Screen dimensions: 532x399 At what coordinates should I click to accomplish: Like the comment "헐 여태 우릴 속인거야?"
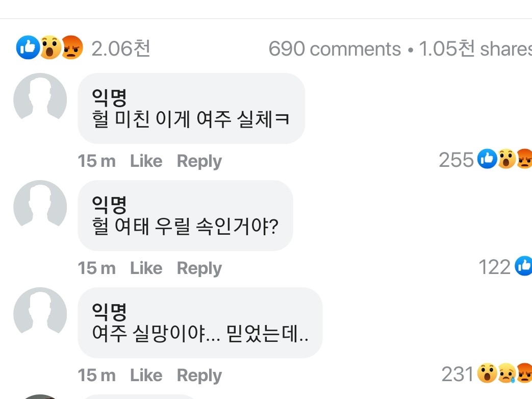[146, 268]
